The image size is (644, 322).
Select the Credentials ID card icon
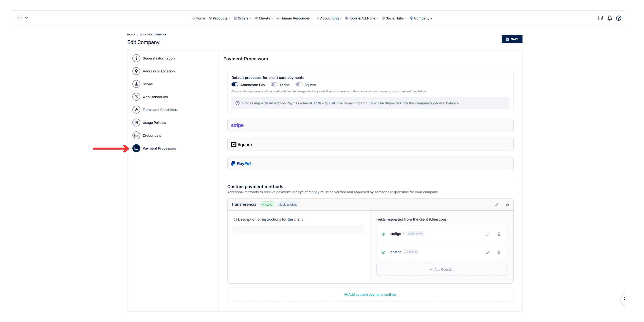coord(136,135)
